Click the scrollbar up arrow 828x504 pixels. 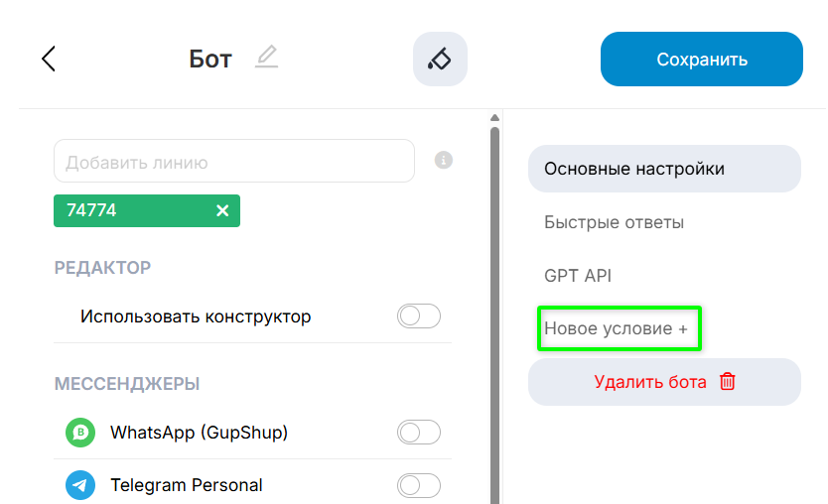[x=494, y=119]
